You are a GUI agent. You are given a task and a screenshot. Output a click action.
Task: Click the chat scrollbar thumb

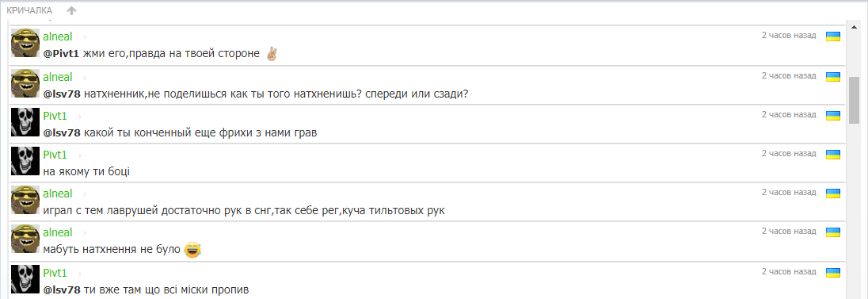pos(855,100)
